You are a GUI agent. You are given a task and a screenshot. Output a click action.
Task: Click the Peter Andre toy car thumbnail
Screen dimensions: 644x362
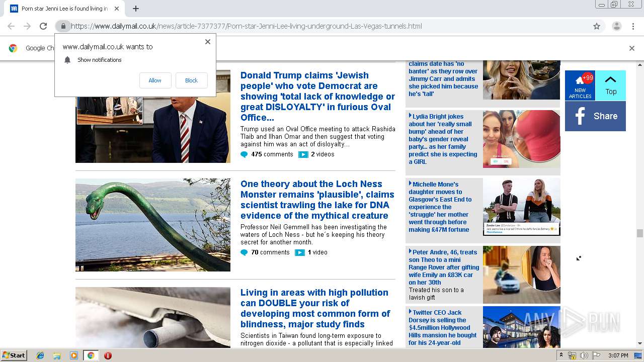pyautogui.click(x=522, y=275)
